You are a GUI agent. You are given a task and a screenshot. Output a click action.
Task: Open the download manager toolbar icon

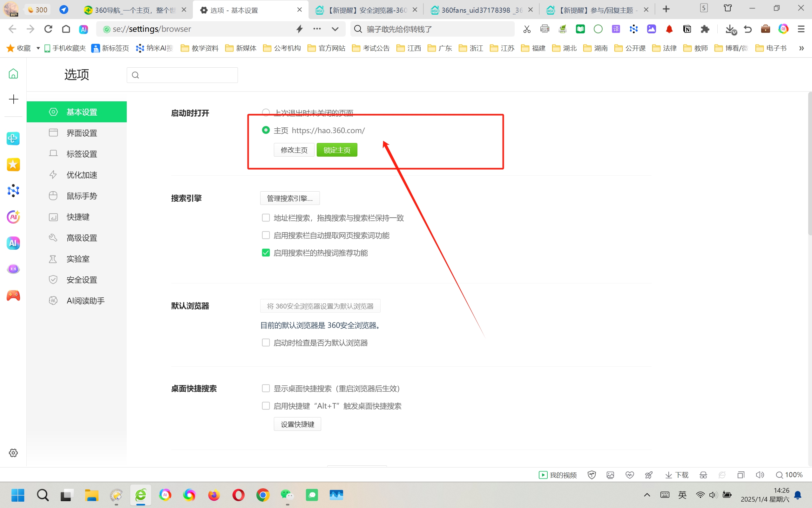(x=730, y=30)
